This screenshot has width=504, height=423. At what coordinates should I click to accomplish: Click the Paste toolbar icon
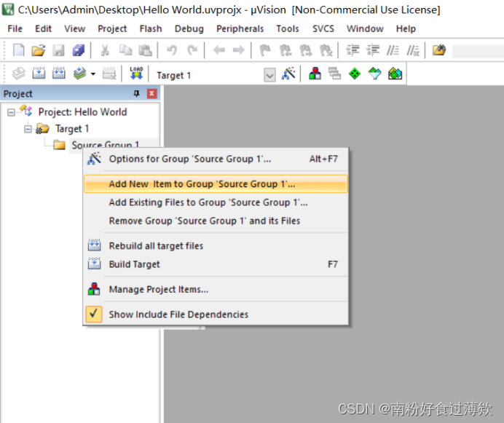pyautogui.click(x=145, y=50)
